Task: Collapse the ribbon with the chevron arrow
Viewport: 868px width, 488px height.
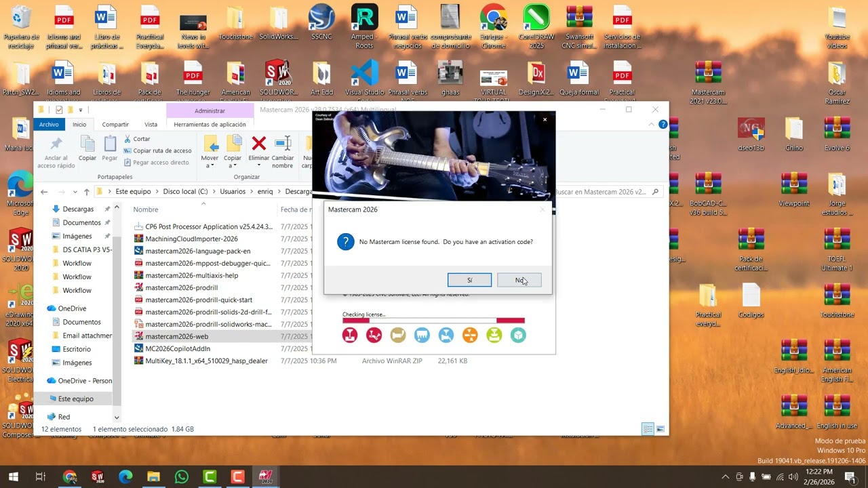Action: [652, 125]
